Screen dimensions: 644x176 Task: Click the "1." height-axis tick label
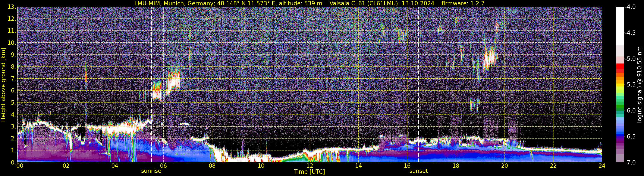[13, 150]
